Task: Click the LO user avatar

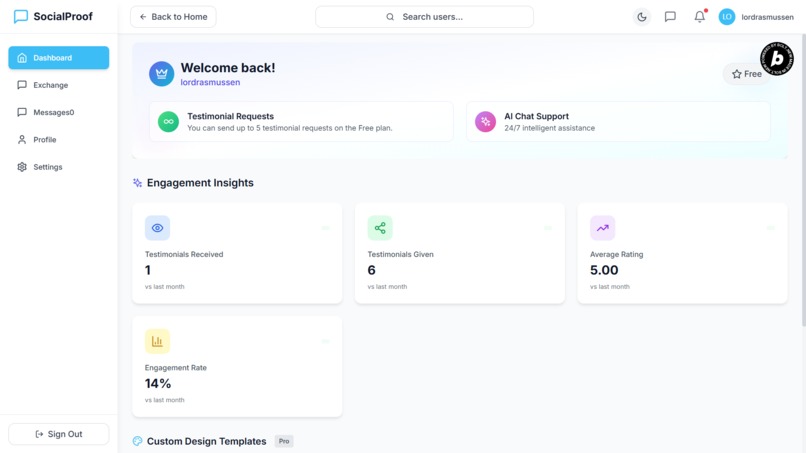Action: 727,16
